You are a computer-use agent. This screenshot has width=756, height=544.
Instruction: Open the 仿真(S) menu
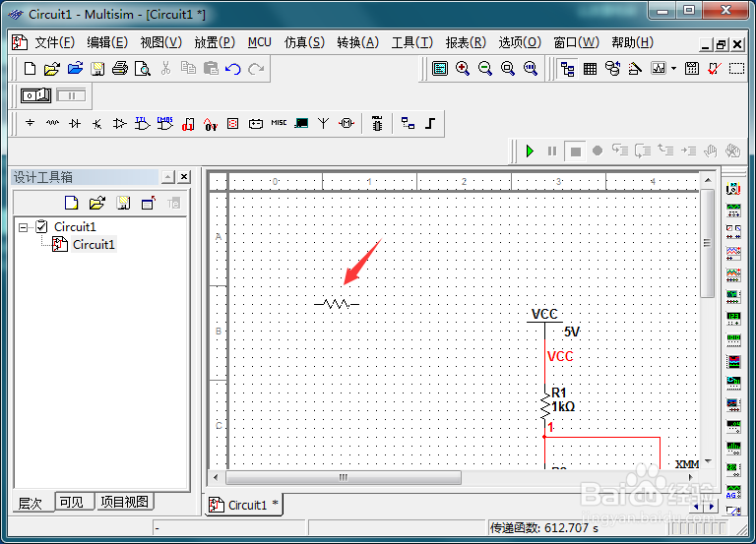304,42
